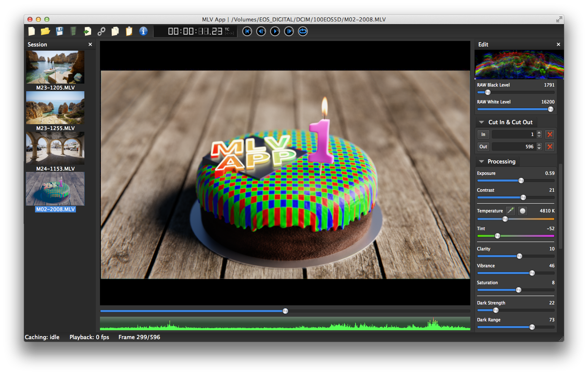Collapse the Processing section
Screen dimensions: 588x375
tap(481, 161)
